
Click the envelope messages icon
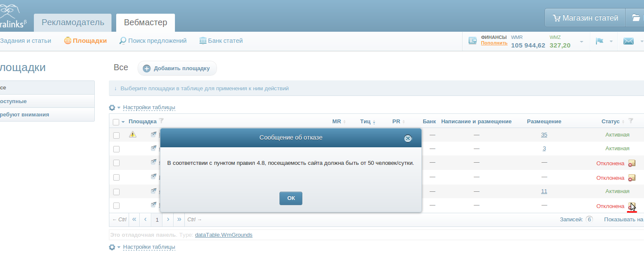[x=628, y=41]
